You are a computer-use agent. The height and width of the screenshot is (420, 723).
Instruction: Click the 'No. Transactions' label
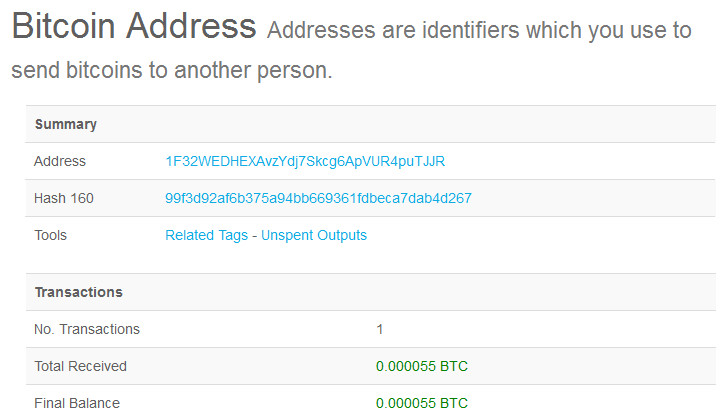tap(87, 329)
